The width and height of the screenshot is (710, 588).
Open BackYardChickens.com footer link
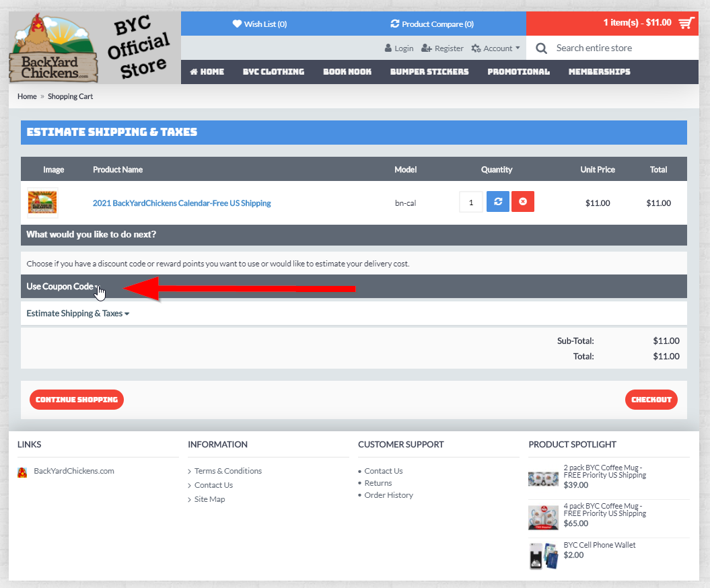tap(74, 471)
